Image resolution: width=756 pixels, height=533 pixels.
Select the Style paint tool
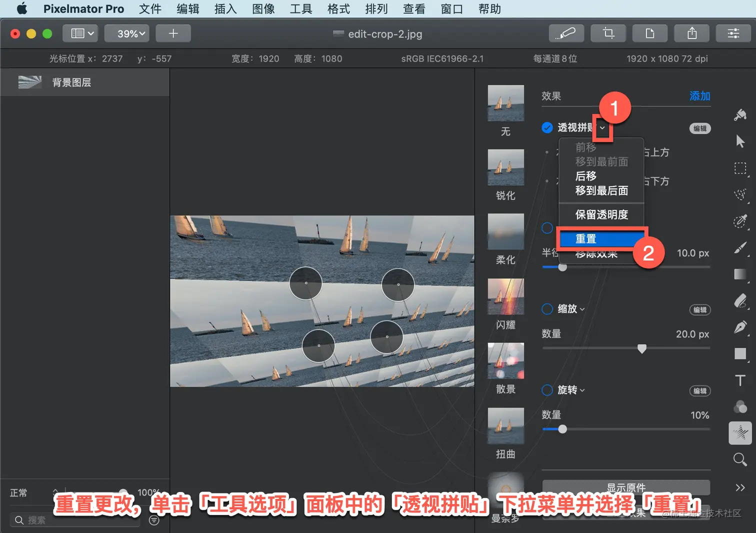click(x=740, y=114)
